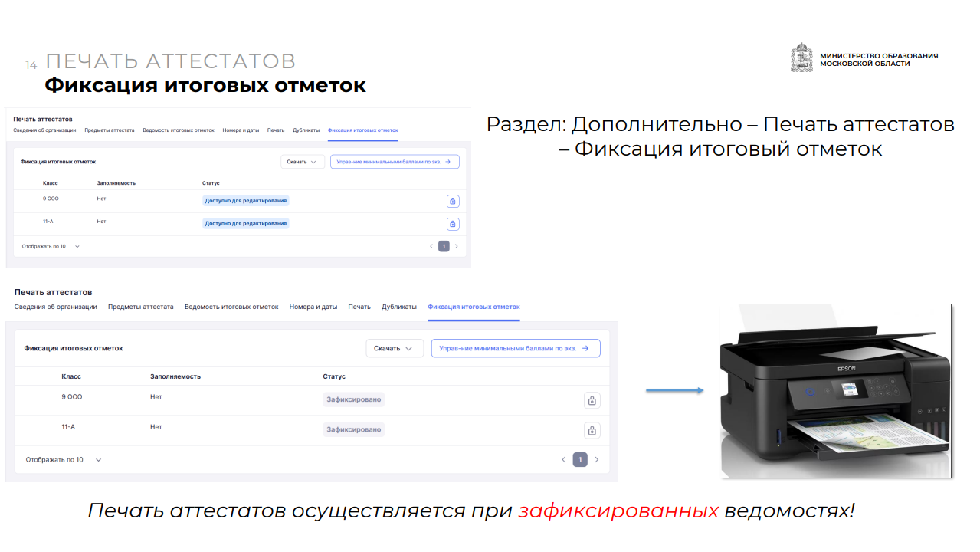Click lock icon in editable 9 ООО row
Viewport: 980px width, 552px height.
click(453, 201)
